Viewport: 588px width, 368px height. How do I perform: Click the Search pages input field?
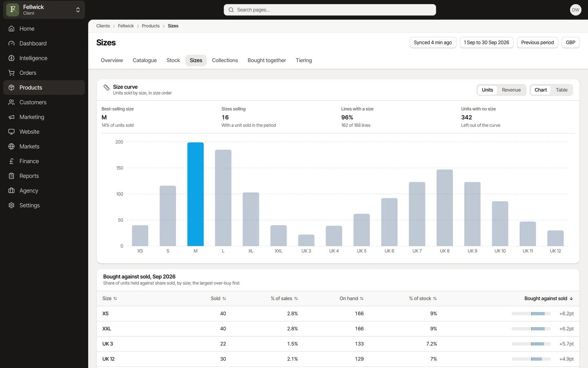(x=330, y=10)
